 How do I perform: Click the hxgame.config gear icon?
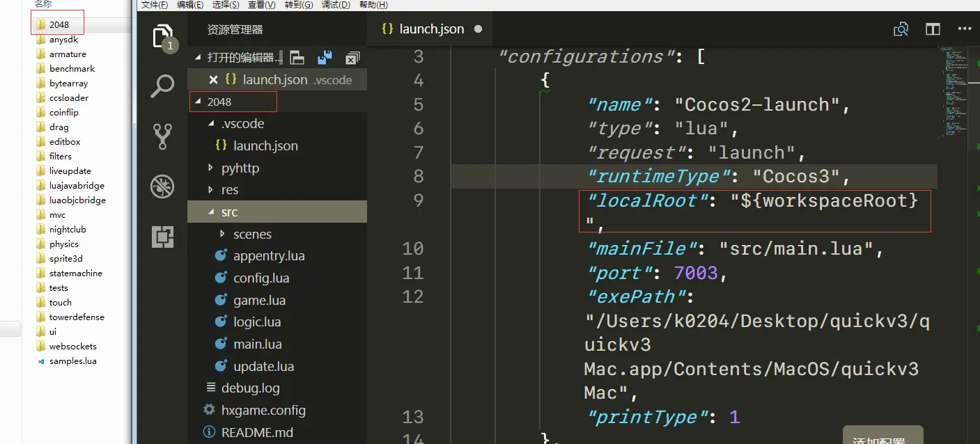[208, 410]
